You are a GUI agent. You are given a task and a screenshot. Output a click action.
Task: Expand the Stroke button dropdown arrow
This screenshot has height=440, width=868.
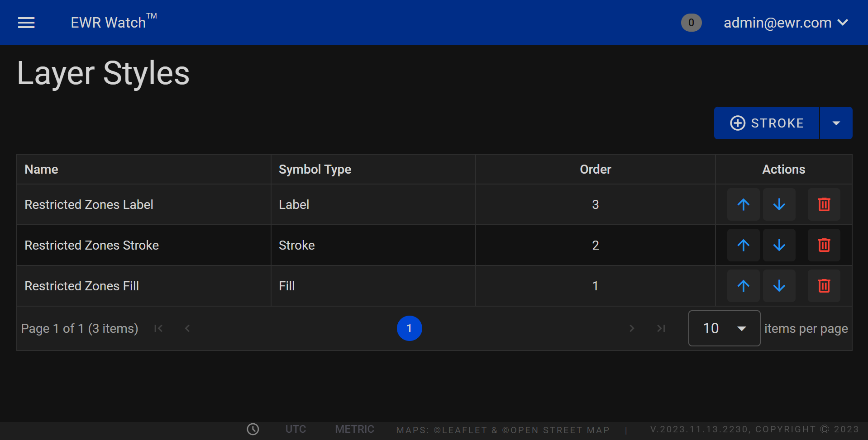[x=836, y=123]
